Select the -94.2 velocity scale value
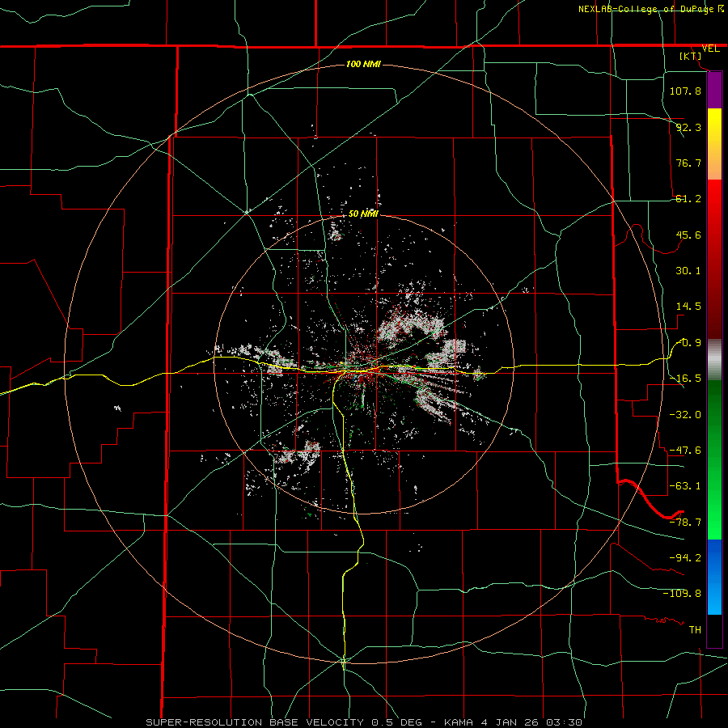The height and width of the screenshot is (728, 728). pos(685,558)
